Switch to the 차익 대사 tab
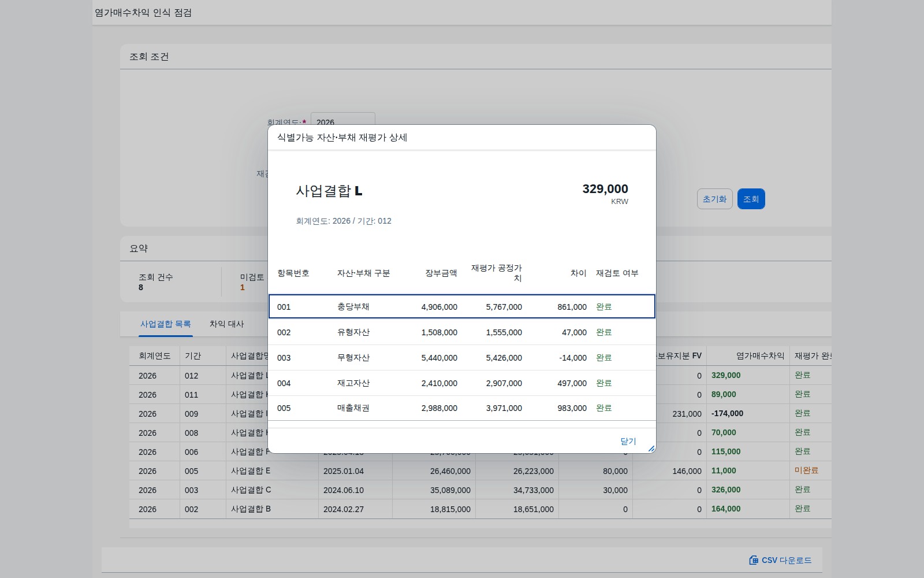 click(226, 324)
